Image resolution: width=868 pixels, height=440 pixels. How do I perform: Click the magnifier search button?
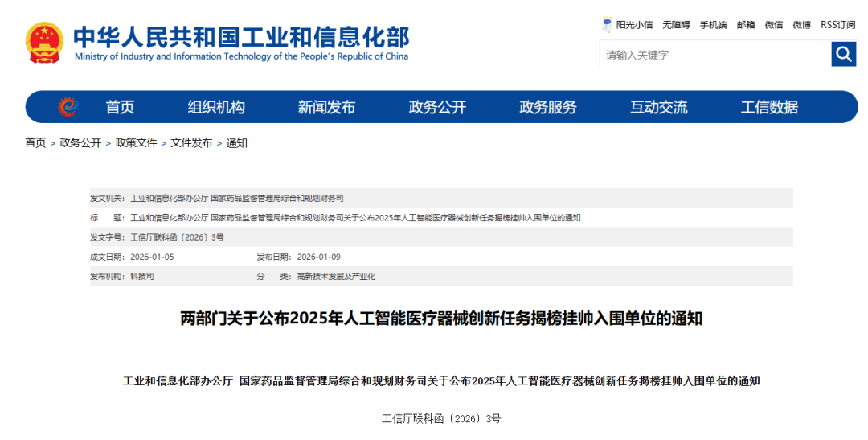843,54
